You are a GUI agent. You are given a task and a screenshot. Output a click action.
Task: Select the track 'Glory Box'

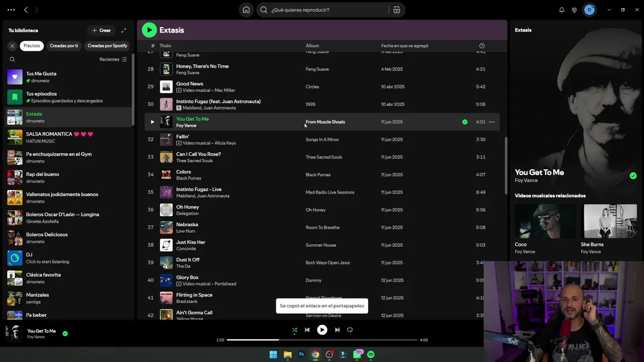coord(187,277)
